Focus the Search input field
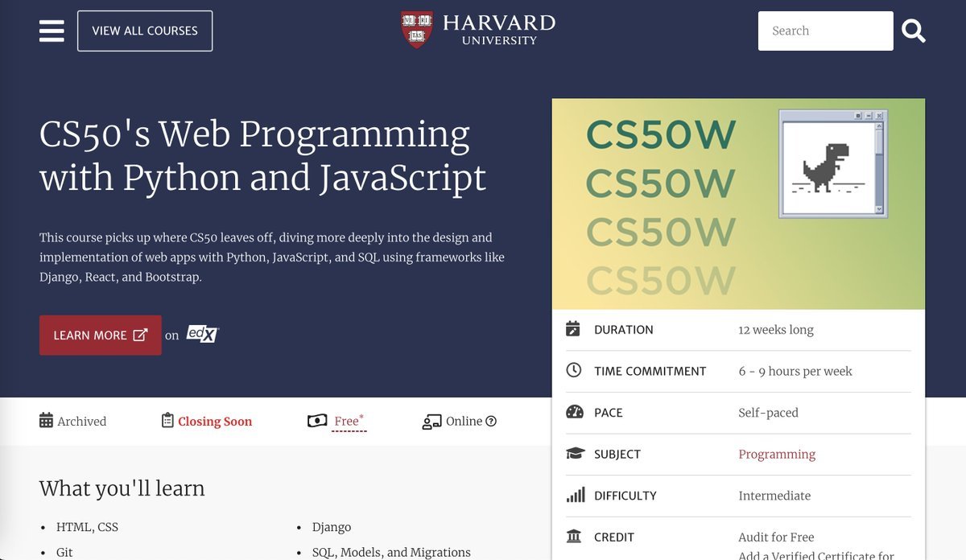This screenshot has width=966, height=560. (825, 31)
